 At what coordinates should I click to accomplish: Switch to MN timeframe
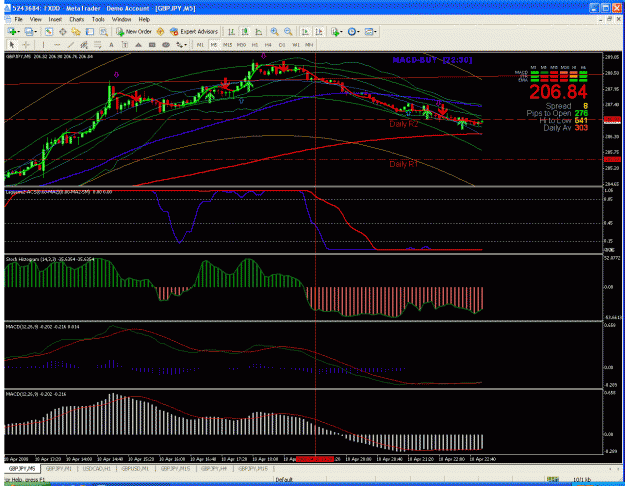309,45
